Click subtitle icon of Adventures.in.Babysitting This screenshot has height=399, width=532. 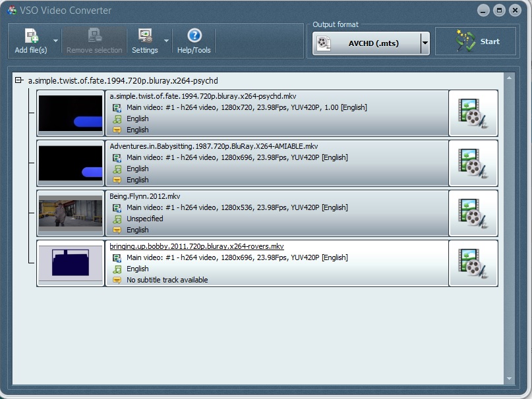pyautogui.click(x=117, y=180)
